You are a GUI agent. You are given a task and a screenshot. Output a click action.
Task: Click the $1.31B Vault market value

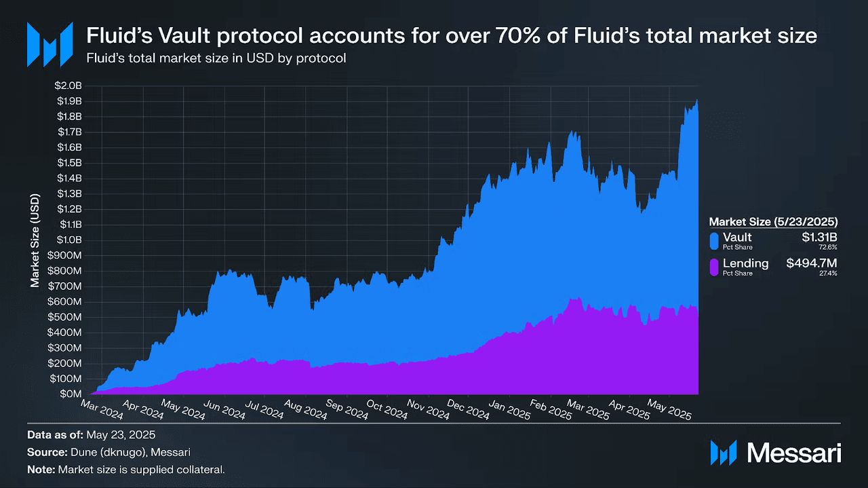[x=820, y=238]
